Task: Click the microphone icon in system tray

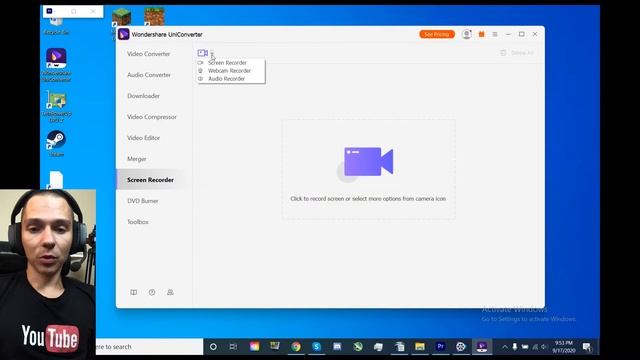Action: click(x=515, y=347)
